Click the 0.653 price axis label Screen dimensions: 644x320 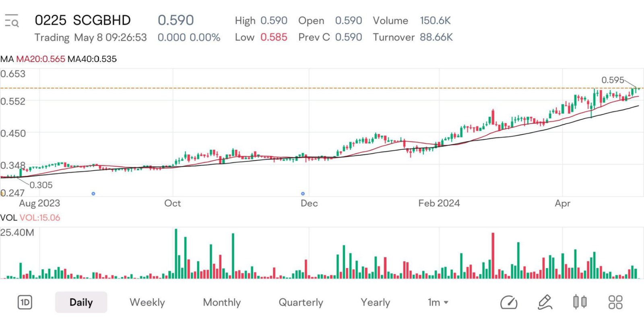pos(13,74)
